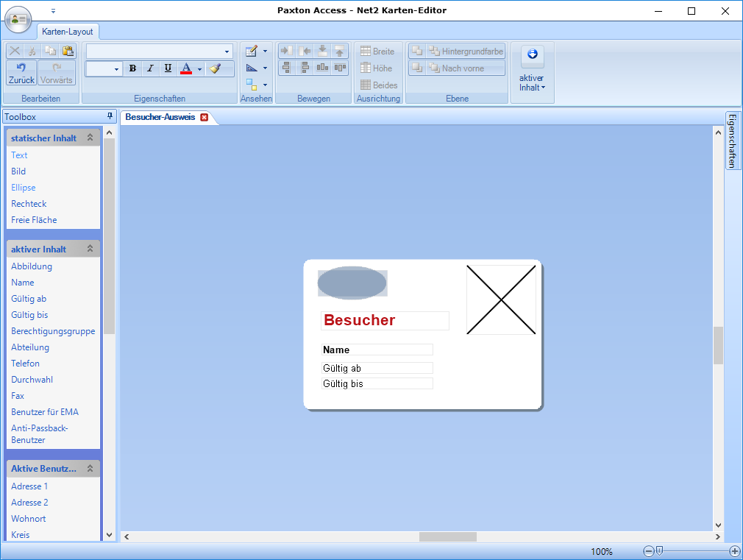This screenshot has height=560, width=743.
Task: Collapse the statischer Inhalt section
Action: pyautogui.click(x=90, y=138)
